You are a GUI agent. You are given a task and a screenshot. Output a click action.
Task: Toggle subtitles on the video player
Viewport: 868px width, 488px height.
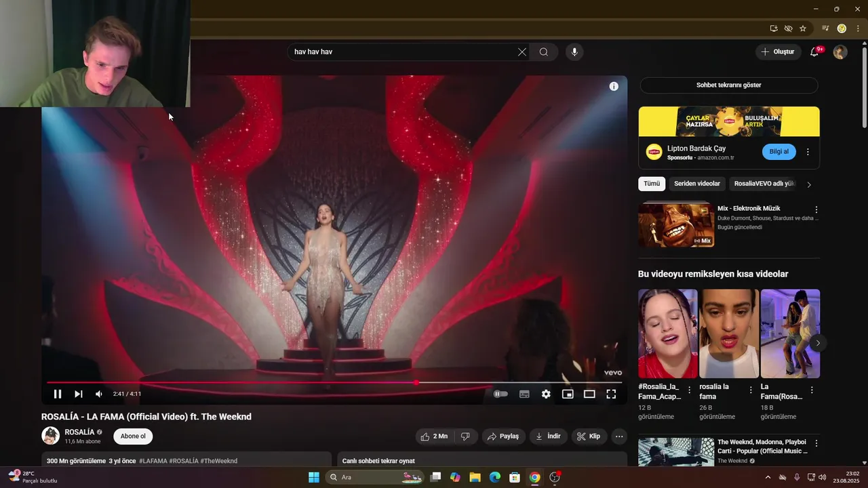point(524,394)
